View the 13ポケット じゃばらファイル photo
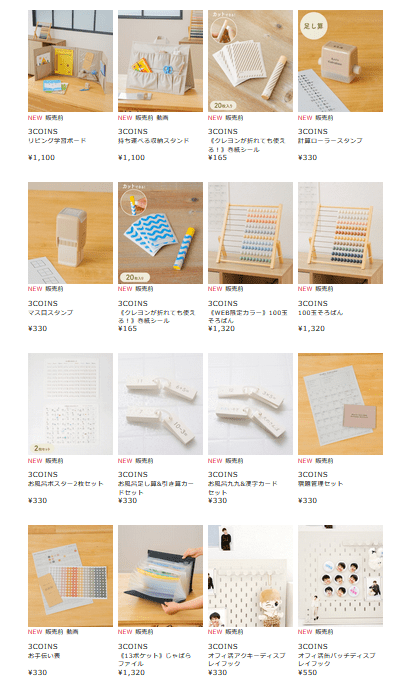The image size is (420, 684). pos(160,576)
